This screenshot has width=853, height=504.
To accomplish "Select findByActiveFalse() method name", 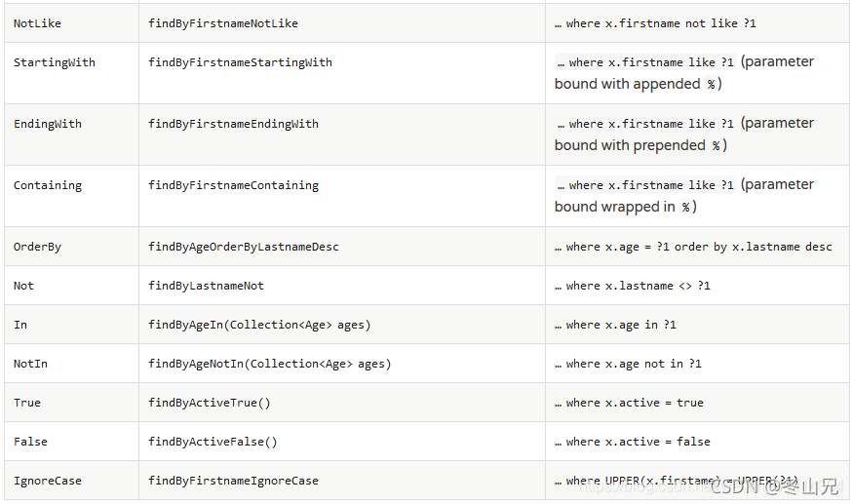I will pos(213,442).
